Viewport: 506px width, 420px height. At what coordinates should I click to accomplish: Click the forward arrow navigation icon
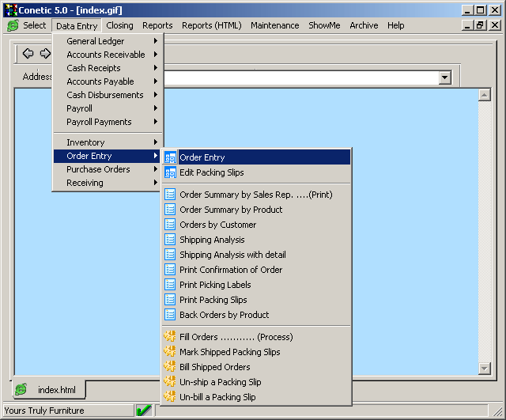(x=45, y=54)
